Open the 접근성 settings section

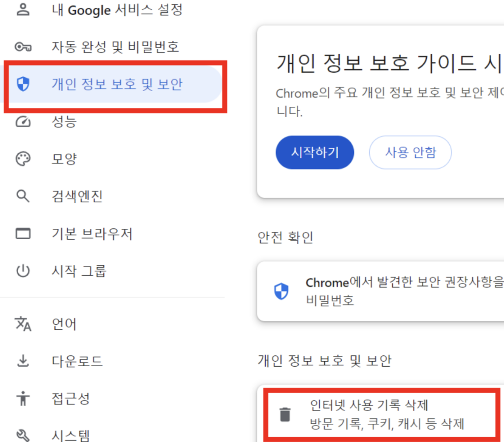pos(69,399)
